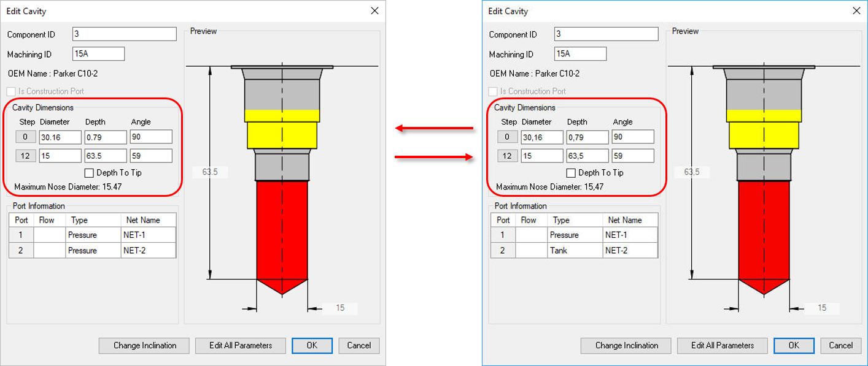Click diameter field 30,16 in right dialog
Image resolution: width=868 pixels, height=366 pixels.
(542, 137)
